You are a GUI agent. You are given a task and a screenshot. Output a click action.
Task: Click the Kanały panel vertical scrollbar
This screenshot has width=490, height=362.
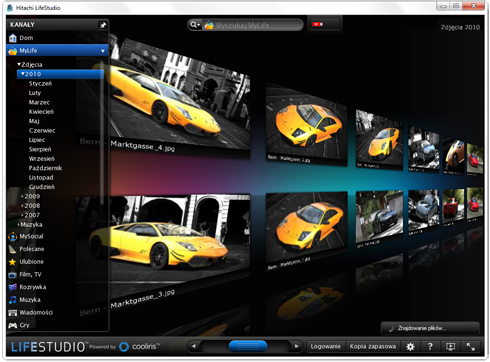(x=102, y=133)
